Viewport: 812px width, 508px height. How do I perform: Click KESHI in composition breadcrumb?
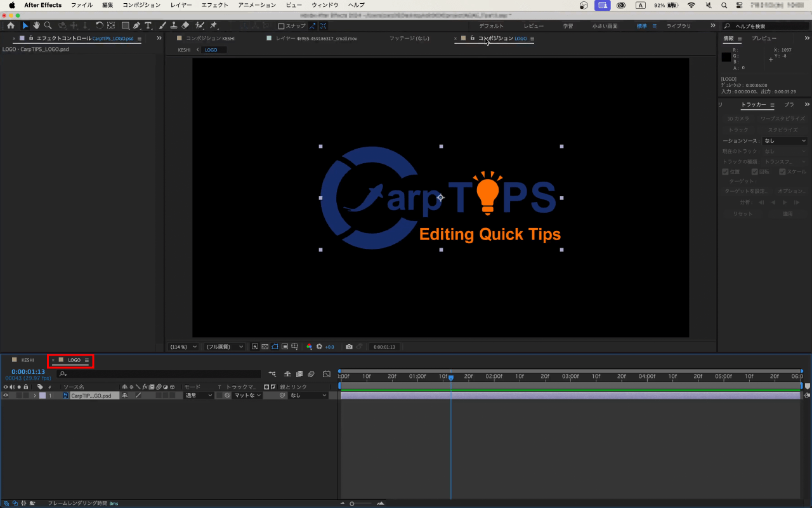(184, 50)
